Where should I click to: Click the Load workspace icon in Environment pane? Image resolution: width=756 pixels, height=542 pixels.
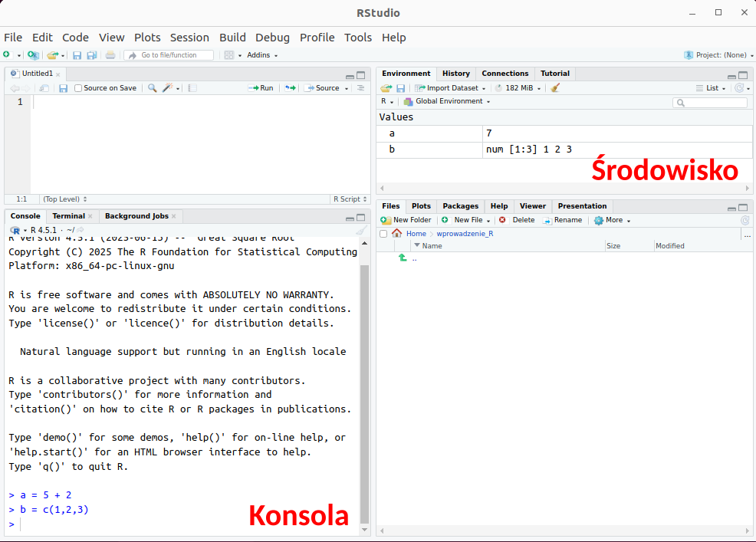pyautogui.click(x=386, y=88)
